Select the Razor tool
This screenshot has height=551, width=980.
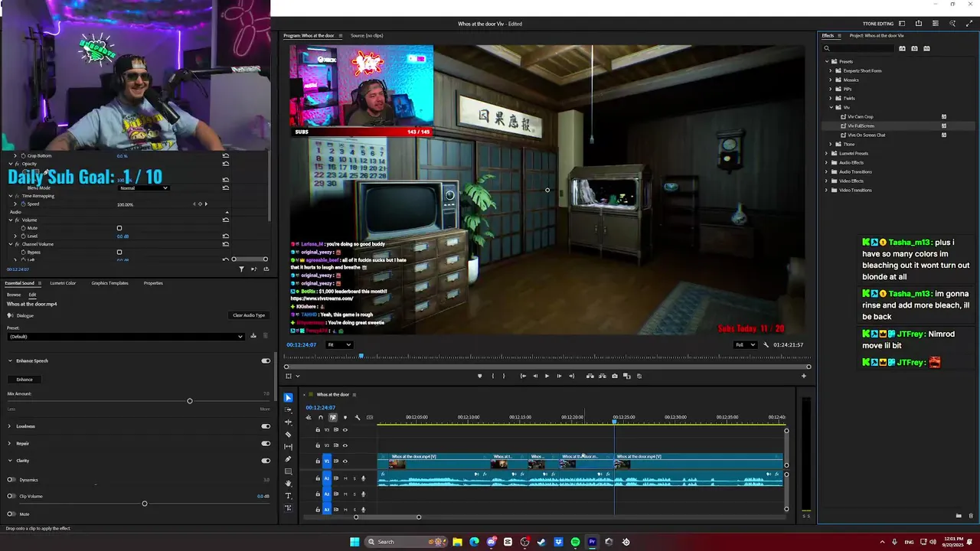[x=288, y=434]
